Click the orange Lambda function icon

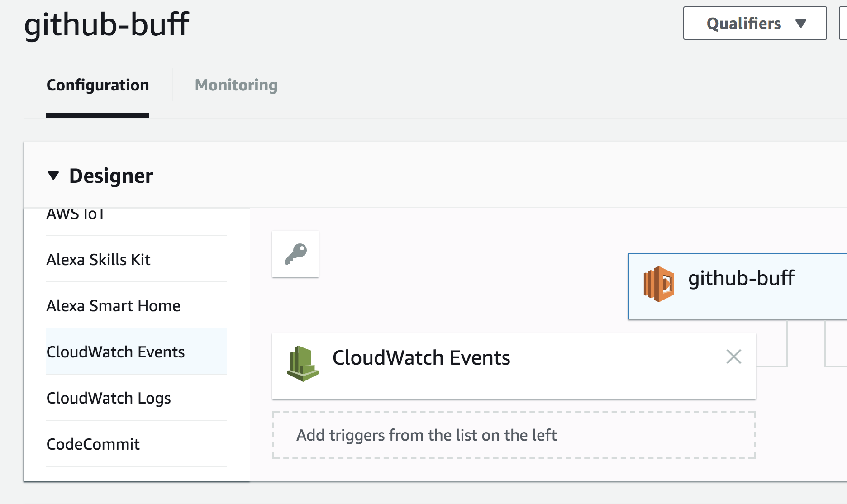click(x=659, y=284)
